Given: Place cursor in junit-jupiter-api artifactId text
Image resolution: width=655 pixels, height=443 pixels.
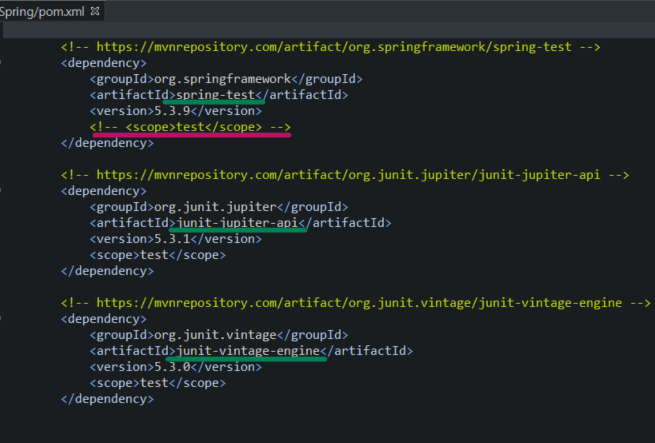Looking at the screenshot, I should tap(237, 223).
